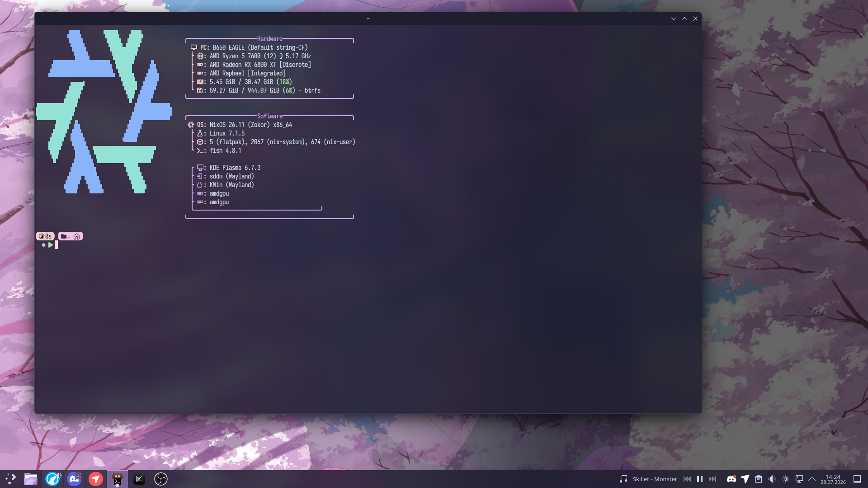Open the clock showing 14:24
This screenshot has width=868, height=488.
pyautogui.click(x=833, y=479)
